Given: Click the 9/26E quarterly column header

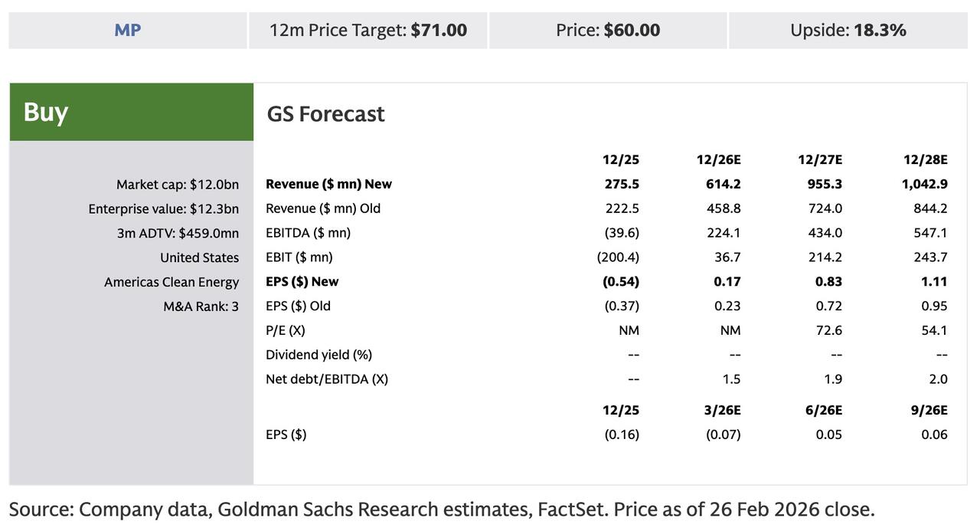Looking at the screenshot, I should pos(929,410).
